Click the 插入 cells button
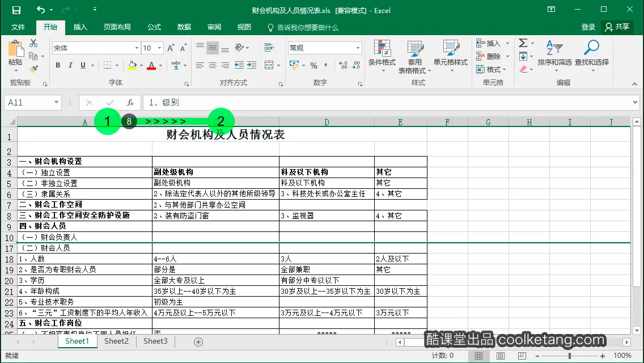The image size is (644, 363). pos(488,43)
